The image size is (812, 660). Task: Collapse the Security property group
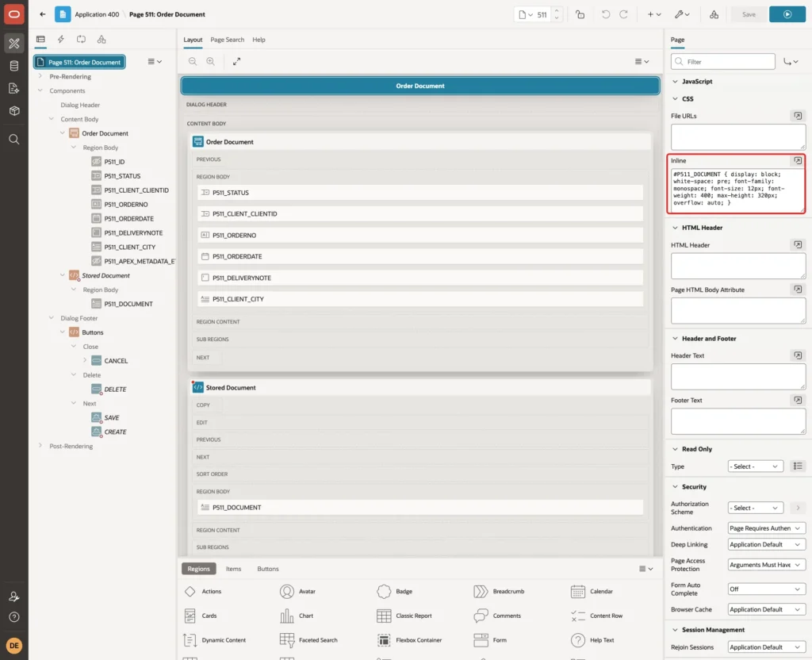676,487
